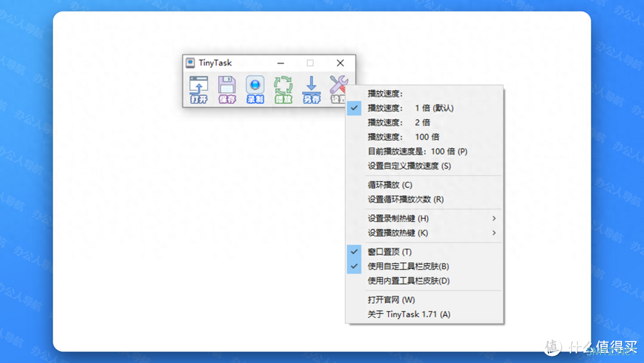Enable 使用内置工具栏皮肤(D) option
This screenshot has height=363, width=644.
[425, 281]
